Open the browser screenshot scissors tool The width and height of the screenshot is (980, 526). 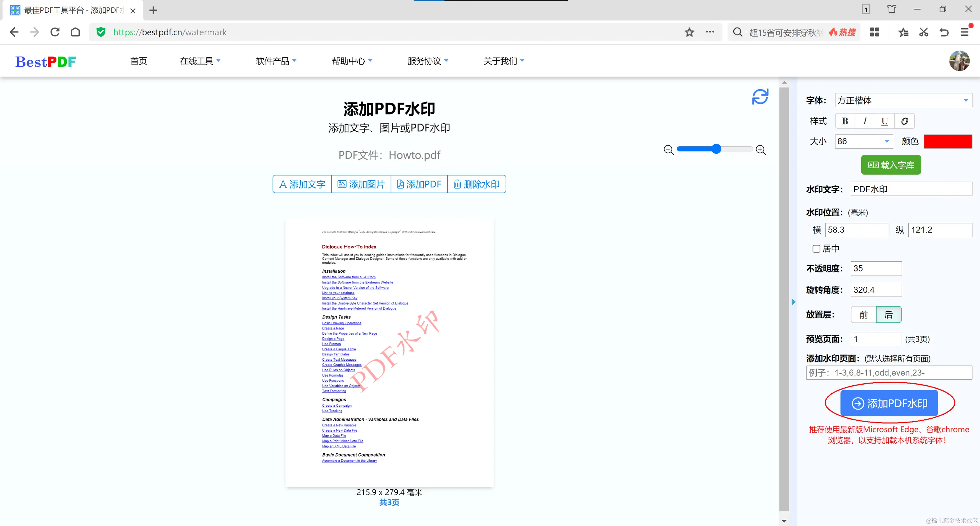tap(923, 32)
